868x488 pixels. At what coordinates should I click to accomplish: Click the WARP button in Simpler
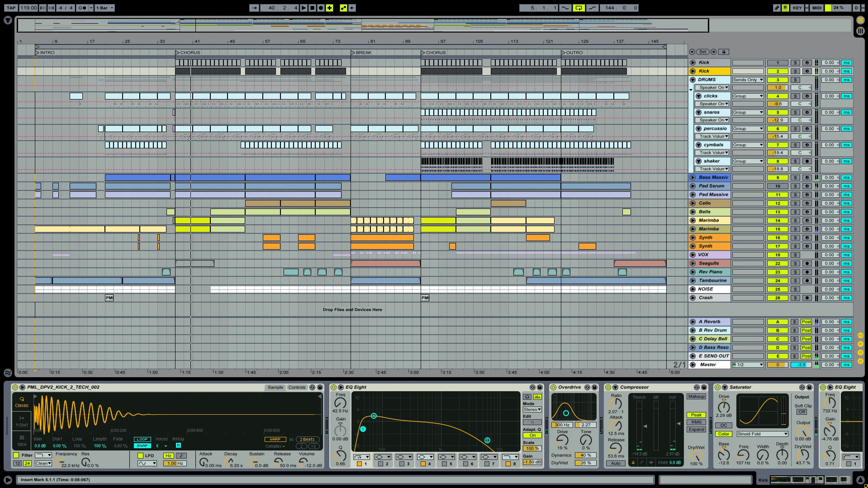point(275,439)
